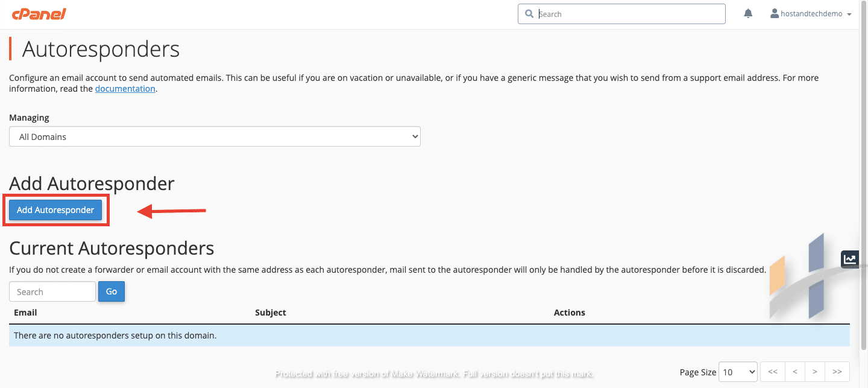Image resolution: width=868 pixels, height=388 pixels.
Task: Jump to first page with double-left arrow
Action: 772,372
